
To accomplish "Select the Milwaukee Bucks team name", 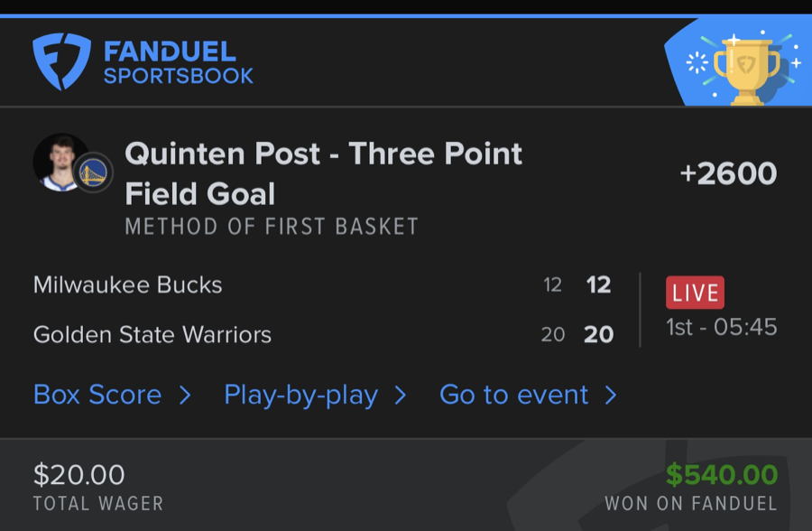I will coord(127,285).
